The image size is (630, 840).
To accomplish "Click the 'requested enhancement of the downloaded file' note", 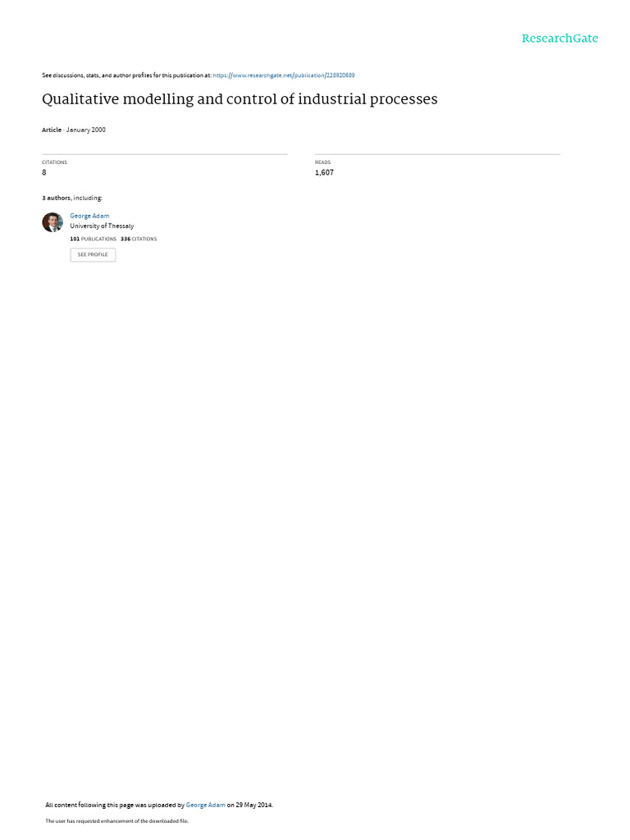I will [132, 820].
